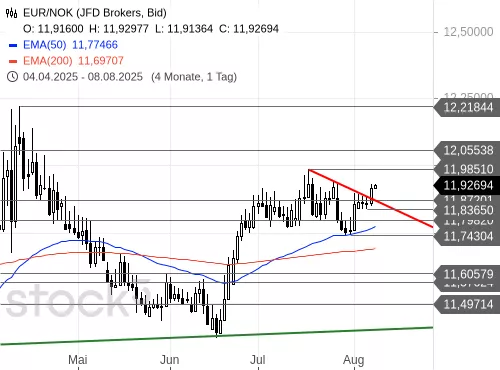500x370 pixels.
Task: Click the low value L: 11,91364
Action: 184,29
